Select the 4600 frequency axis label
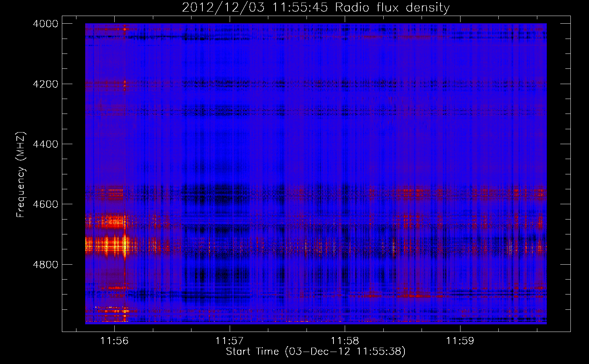This screenshot has width=589, height=364. point(46,204)
